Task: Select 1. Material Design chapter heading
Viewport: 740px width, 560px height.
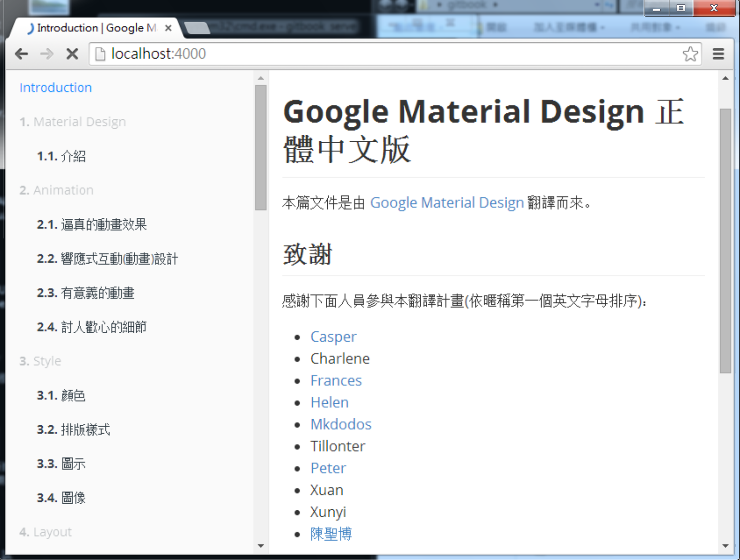Action: point(73,122)
